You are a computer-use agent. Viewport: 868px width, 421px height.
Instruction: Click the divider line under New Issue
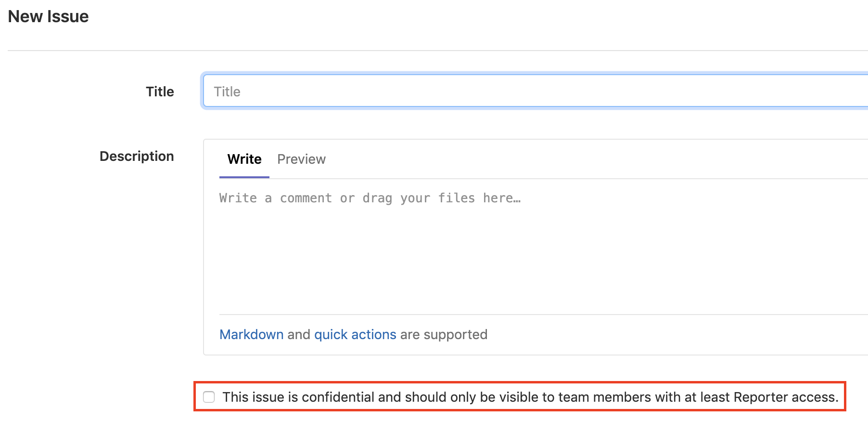click(433, 51)
